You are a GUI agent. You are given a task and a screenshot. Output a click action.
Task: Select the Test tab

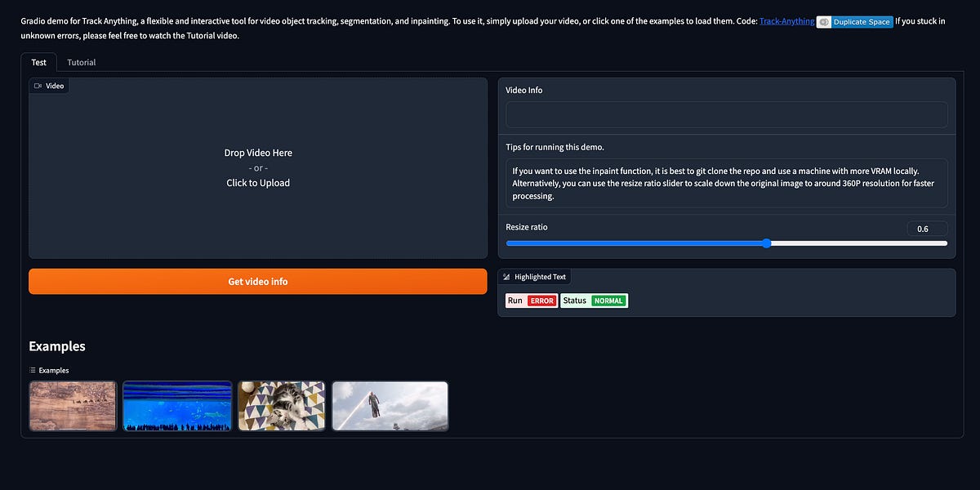click(38, 62)
